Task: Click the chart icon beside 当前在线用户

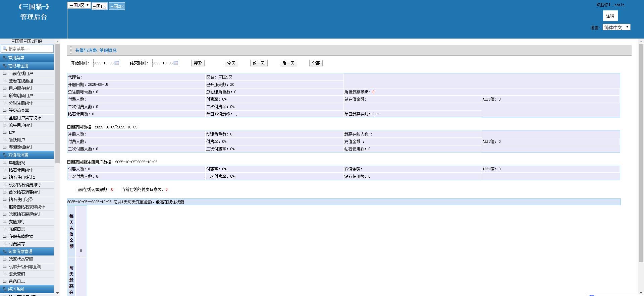Action: pyautogui.click(x=5, y=73)
